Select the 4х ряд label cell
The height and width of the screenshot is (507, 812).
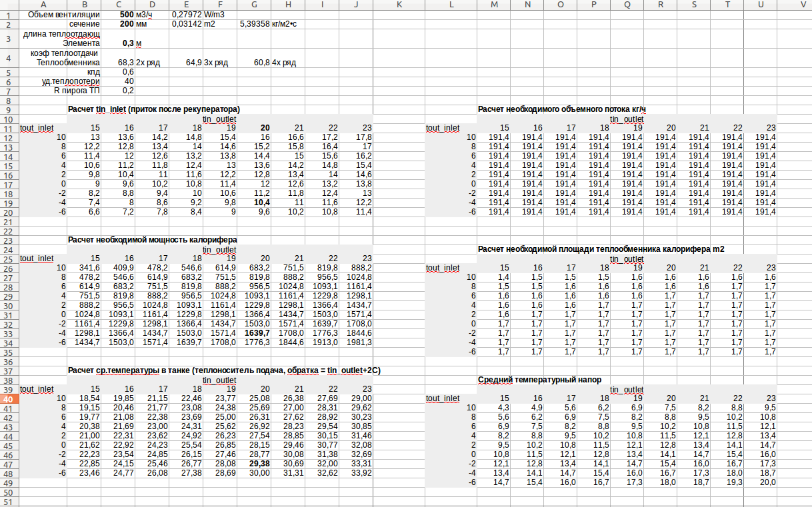285,63
